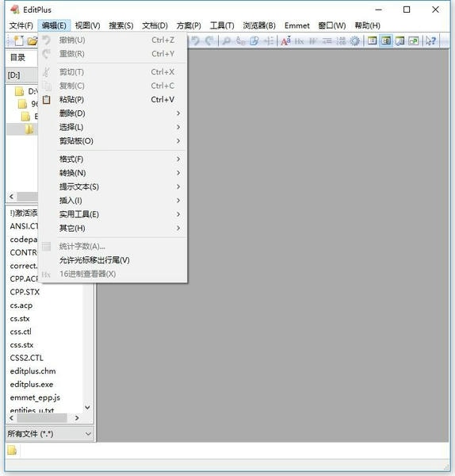Screen dimensions: 455x476
Task: Click folder tree horizontal scroll-left arrow
Action: point(12,197)
